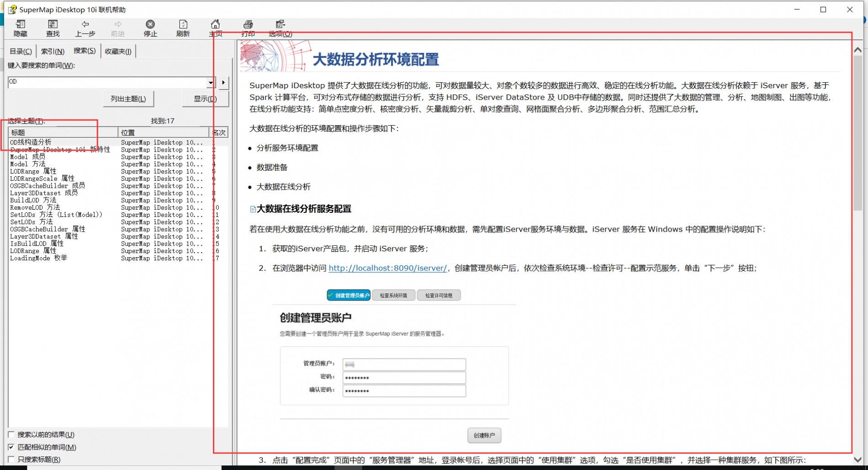The width and height of the screenshot is (868, 470).
Task: Select the LODRangeScale 属性 result
Action: click(x=42, y=179)
